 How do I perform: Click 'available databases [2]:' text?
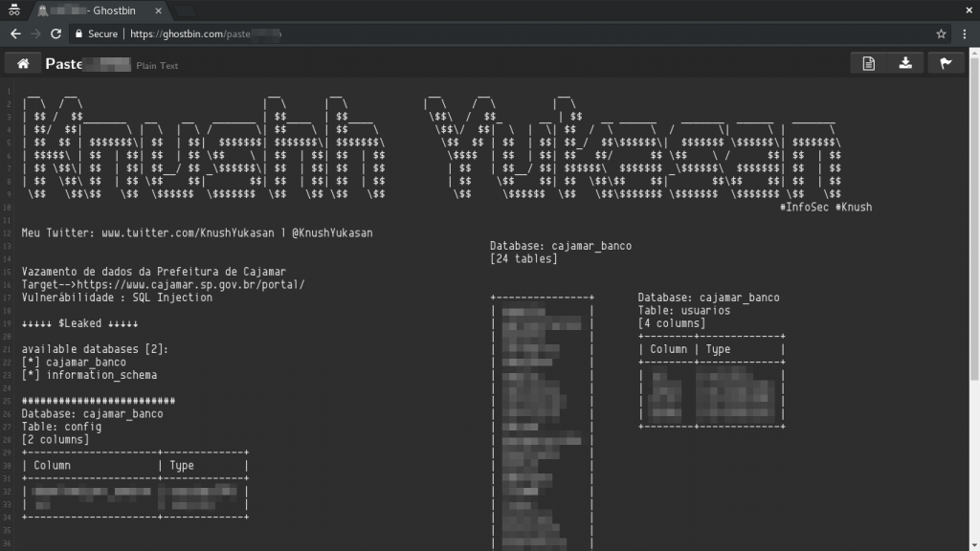(95, 349)
